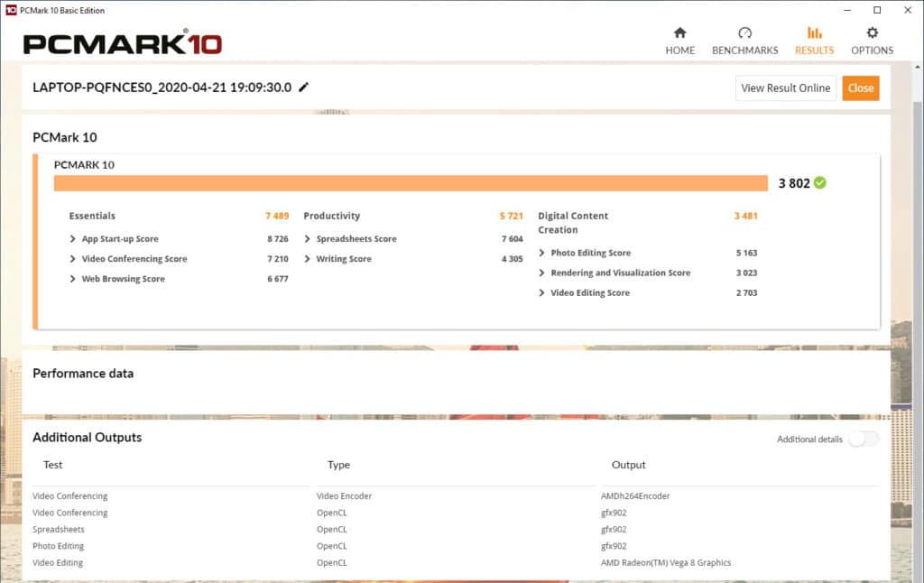Screen dimensions: 924x583
Task: Click AMD Radeon(TM) Vega 8 Graphics output
Action: click(x=666, y=563)
